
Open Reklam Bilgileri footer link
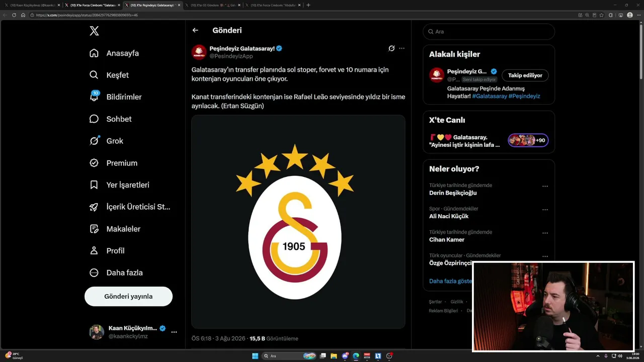443,311
